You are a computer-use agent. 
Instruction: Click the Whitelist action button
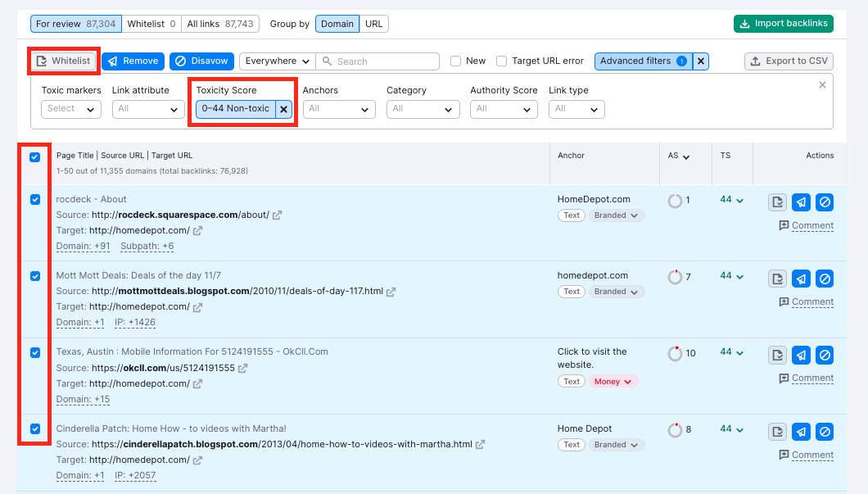(x=64, y=61)
